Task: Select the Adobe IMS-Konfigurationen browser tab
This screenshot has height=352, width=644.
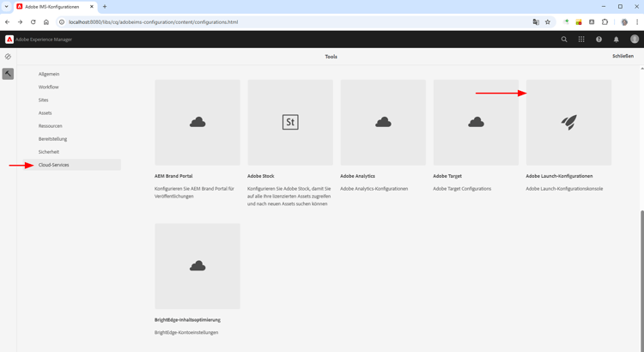Action: pyautogui.click(x=56, y=7)
